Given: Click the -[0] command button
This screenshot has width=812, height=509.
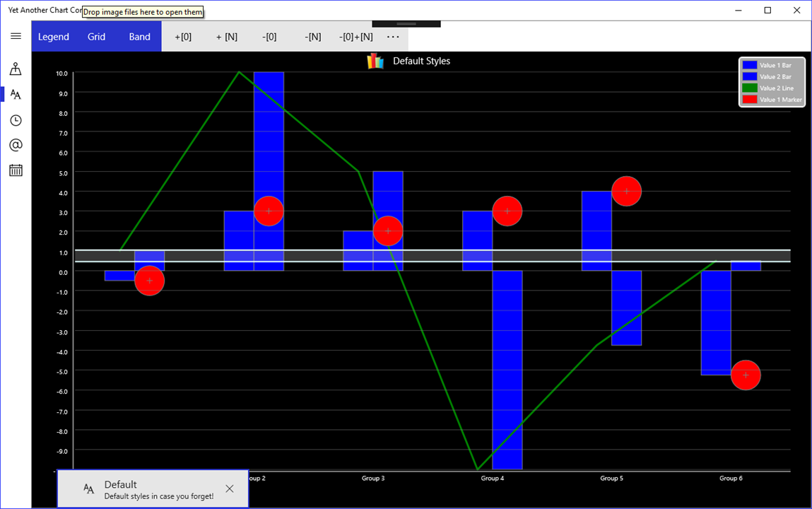Looking at the screenshot, I should coord(269,37).
